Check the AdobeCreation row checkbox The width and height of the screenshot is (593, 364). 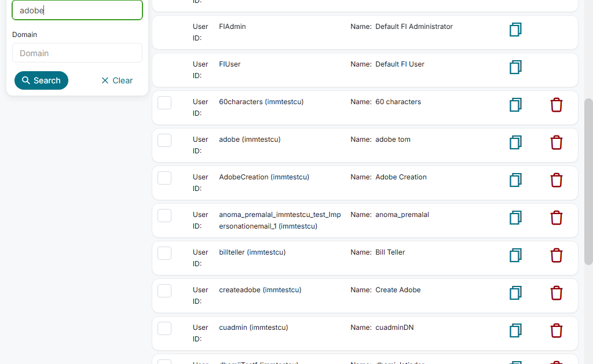[x=164, y=178]
